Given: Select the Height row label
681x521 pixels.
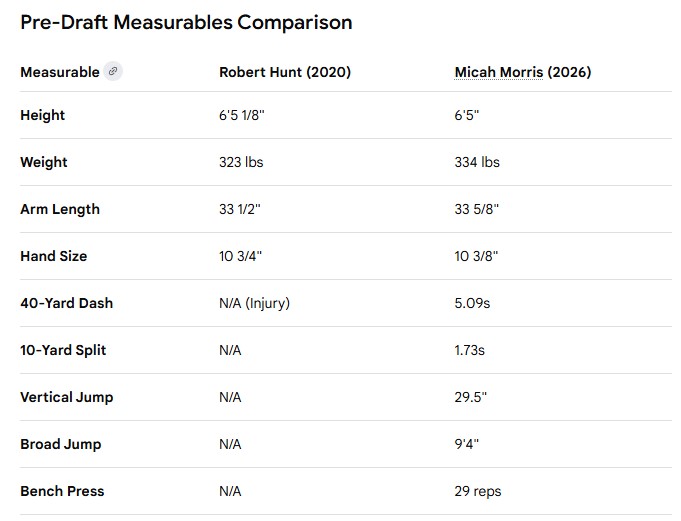Looking at the screenshot, I should [x=42, y=115].
